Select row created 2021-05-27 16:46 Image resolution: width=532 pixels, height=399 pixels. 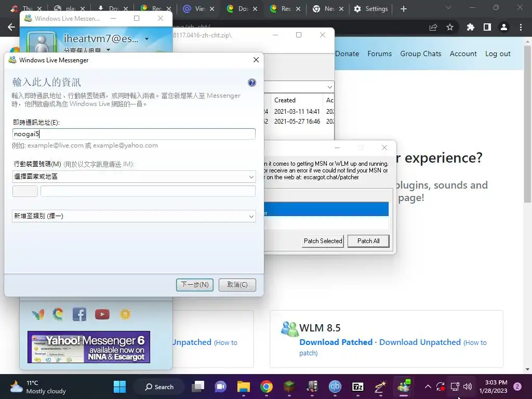(299, 122)
